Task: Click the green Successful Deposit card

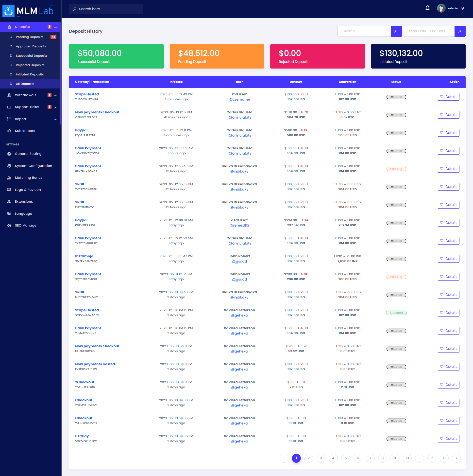Action: (116, 56)
